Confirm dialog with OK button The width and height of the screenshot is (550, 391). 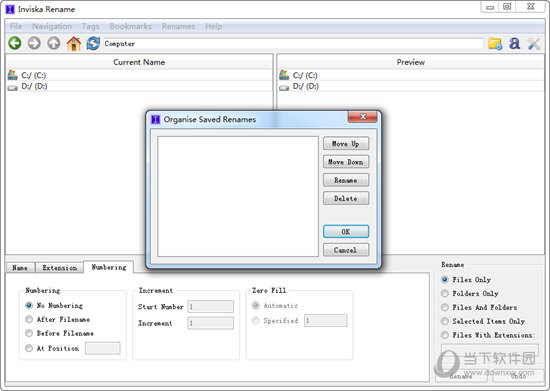click(x=346, y=232)
